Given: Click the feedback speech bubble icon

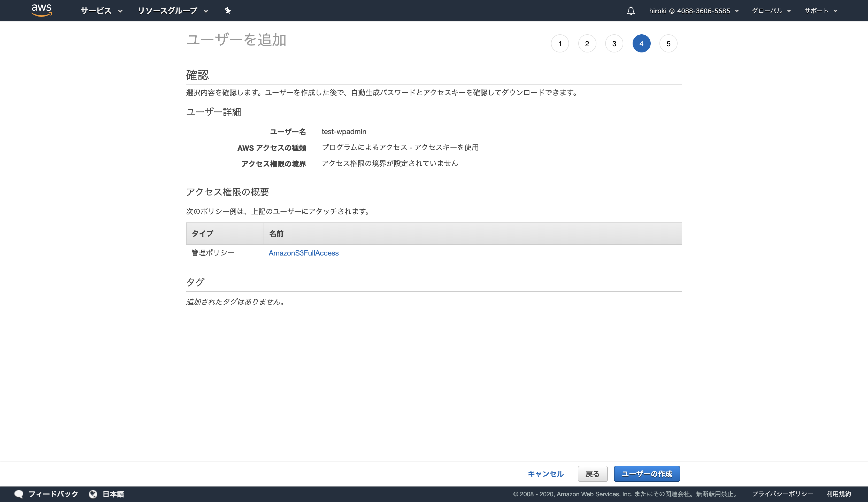Looking at the screenshot, I should point(19,494).
